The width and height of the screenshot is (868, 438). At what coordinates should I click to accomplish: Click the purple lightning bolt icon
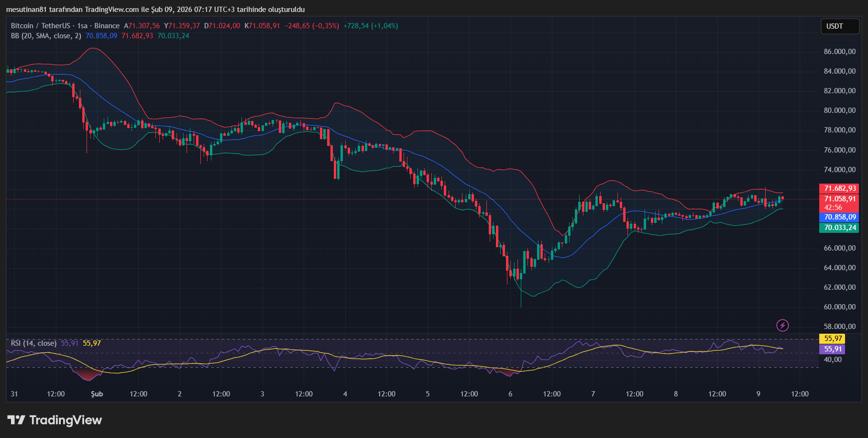[782, 326]
